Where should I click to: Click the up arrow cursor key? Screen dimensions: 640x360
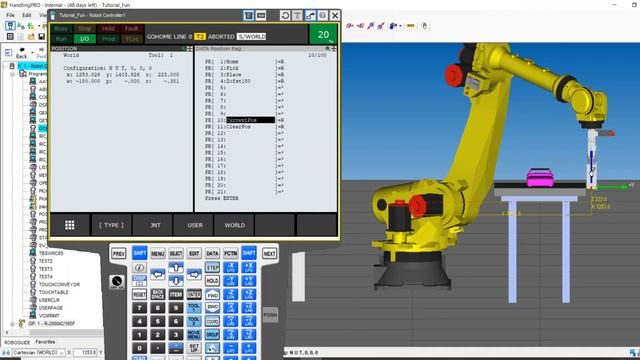pos(176,267)
